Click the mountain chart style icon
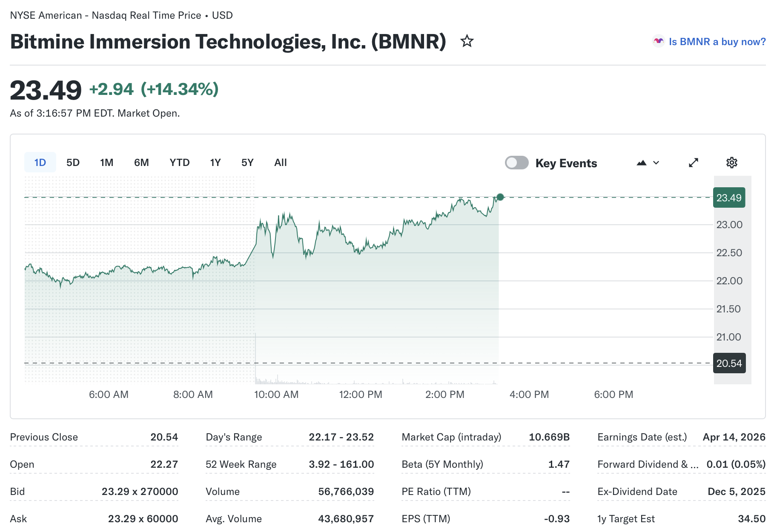 point(642,163)
